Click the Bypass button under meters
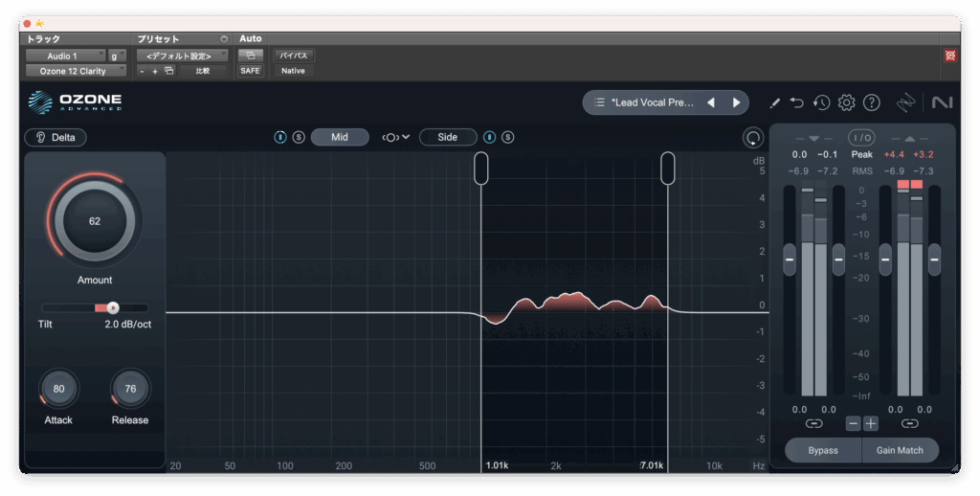Image resolution: width=980 pixels, height=496 pixels. pyautogui.click(x=822, y=450)
